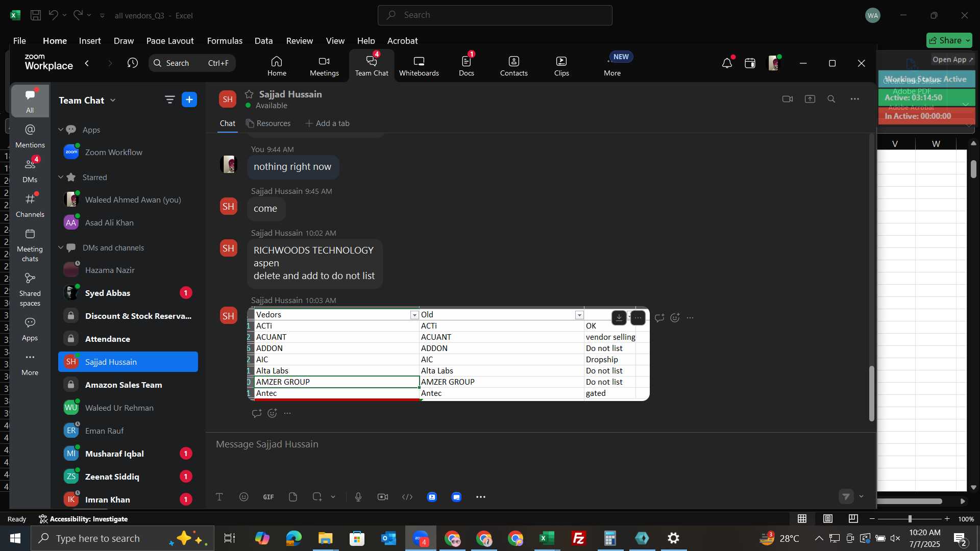This screenshot has height=551, width=980.
Task: Open Syed Abbas conversation
Action: [x=128, y=293]
